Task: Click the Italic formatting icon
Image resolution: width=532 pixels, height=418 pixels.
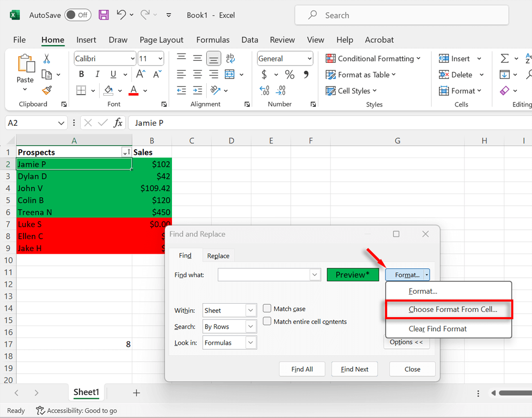Action: [97, 74]
